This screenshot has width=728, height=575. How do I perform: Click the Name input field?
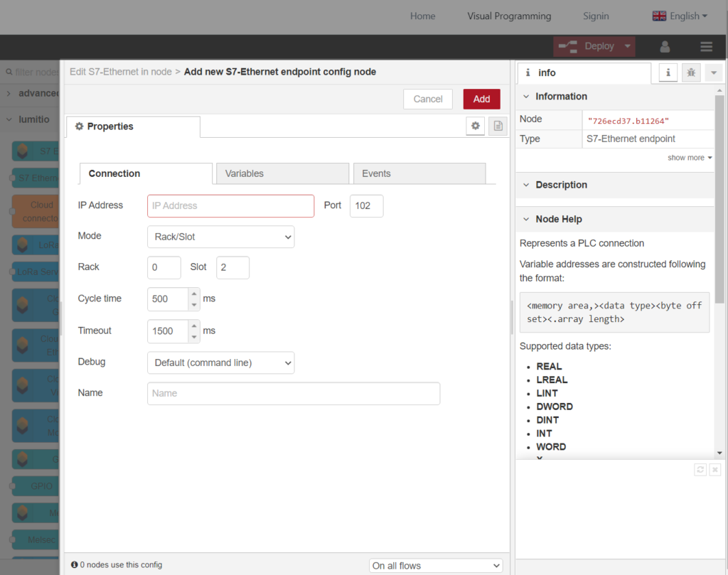pyautogui.click(x=294, y=393)
